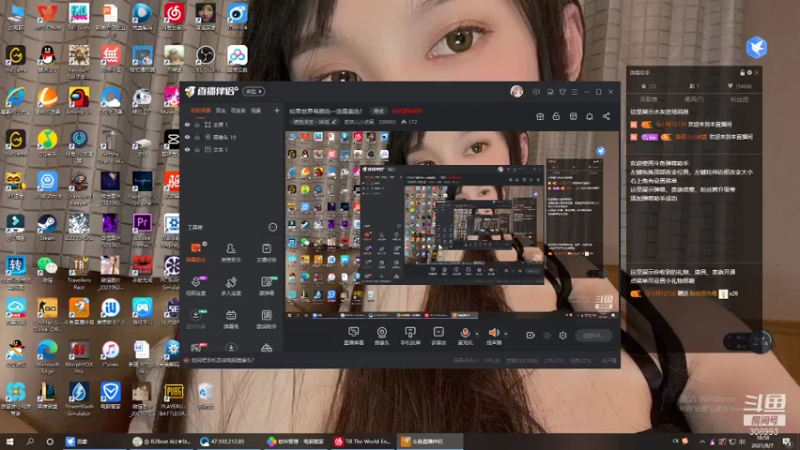Screen dimensions: 800x450
Task: Share the stream with the share icon
Action: pyautogui.click(x=606, y=116)
